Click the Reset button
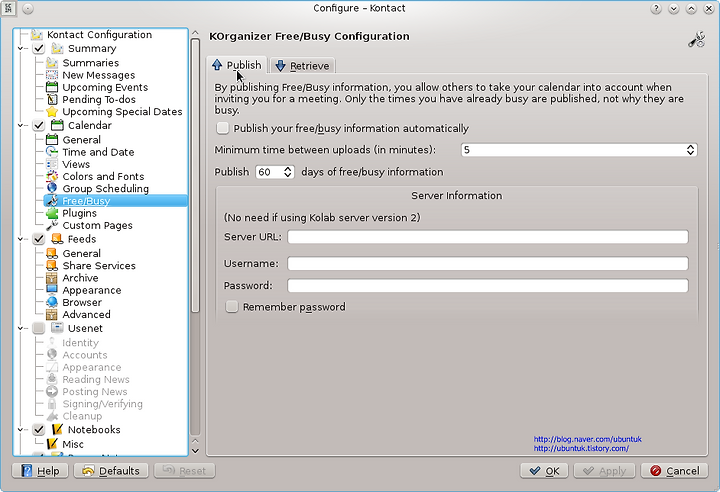The width and height of the screenshot is (720, 492). click(185, 471)
